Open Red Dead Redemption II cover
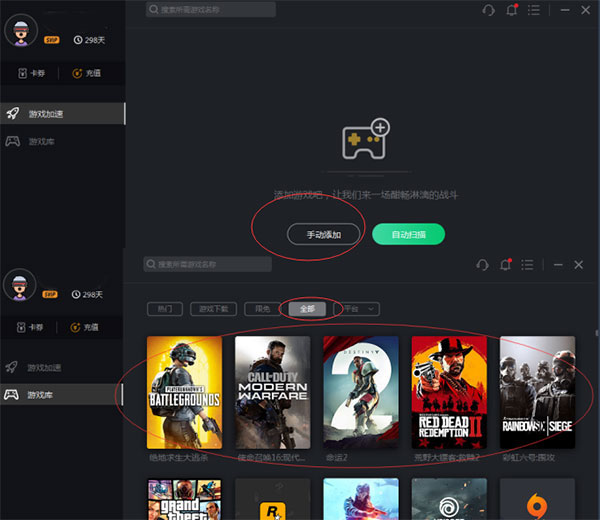600x520 pixels. 449,392
